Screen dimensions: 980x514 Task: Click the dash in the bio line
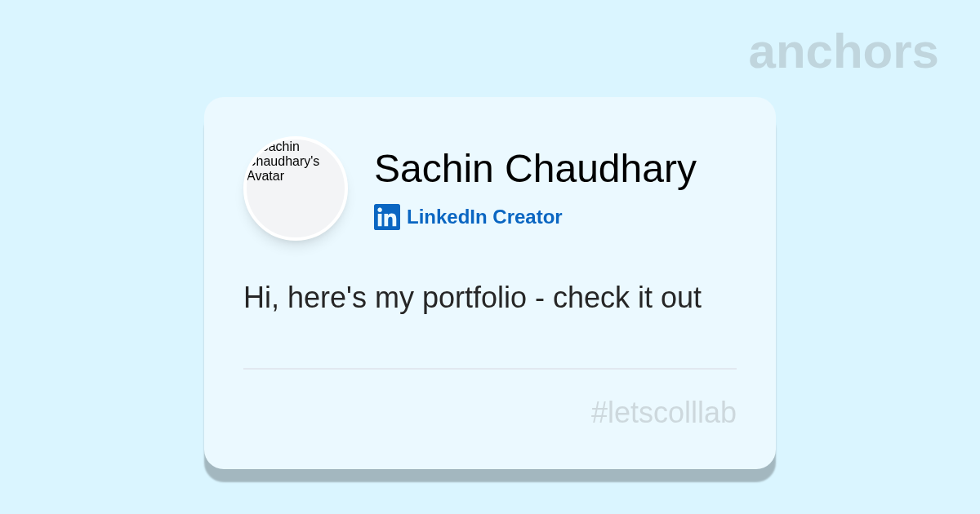tap(539, 299)
